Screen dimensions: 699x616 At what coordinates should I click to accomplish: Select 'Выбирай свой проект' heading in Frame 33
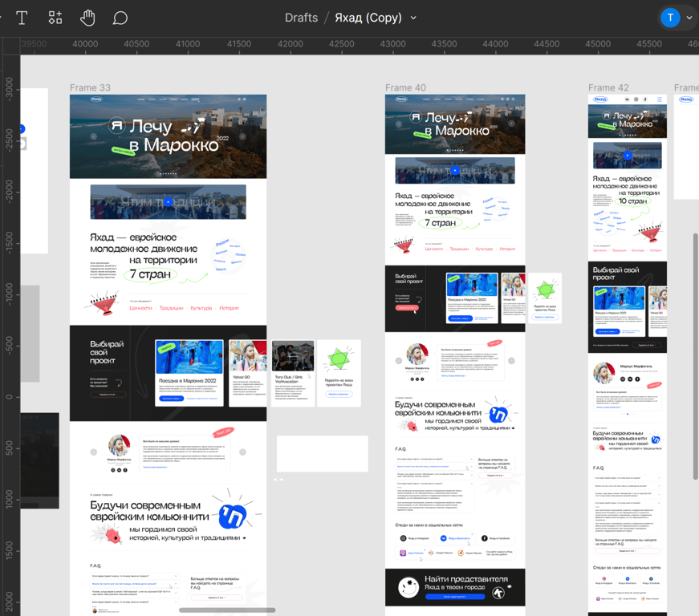pos(107,352)
